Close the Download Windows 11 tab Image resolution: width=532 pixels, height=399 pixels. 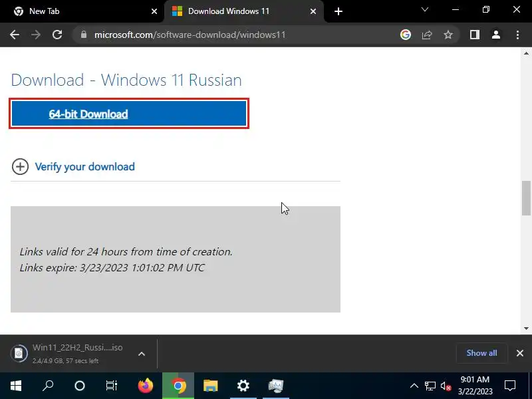[313, 11]
